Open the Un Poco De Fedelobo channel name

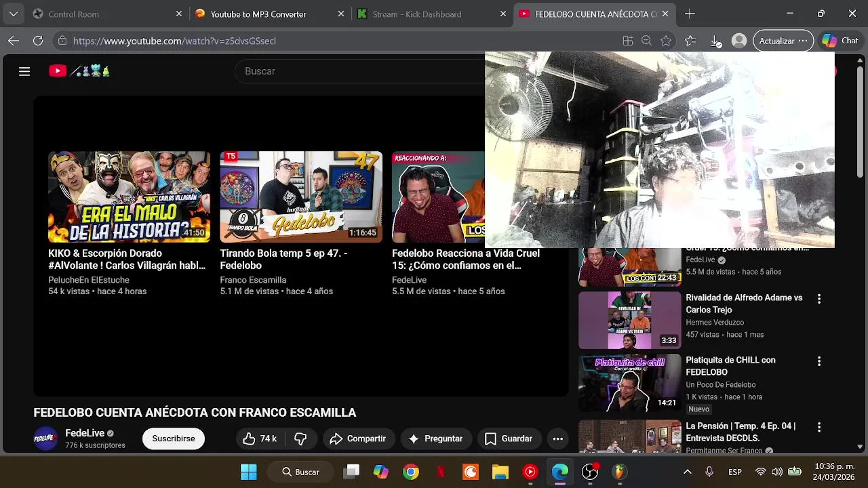[x=720, y=385]
